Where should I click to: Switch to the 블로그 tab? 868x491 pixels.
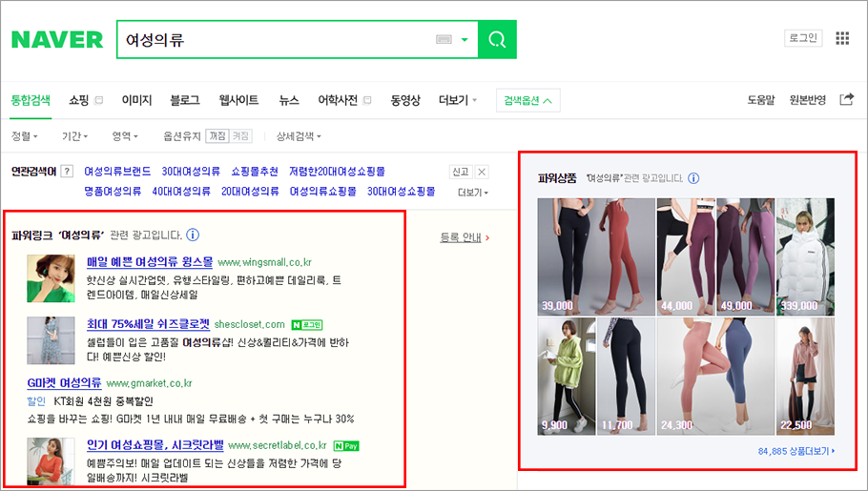185,100
